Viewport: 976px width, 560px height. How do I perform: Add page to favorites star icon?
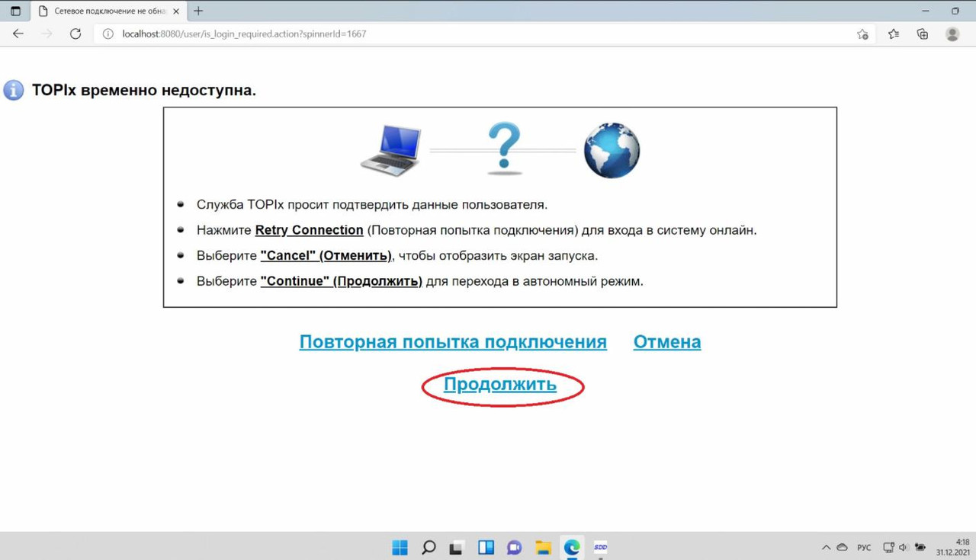point(862,34)
